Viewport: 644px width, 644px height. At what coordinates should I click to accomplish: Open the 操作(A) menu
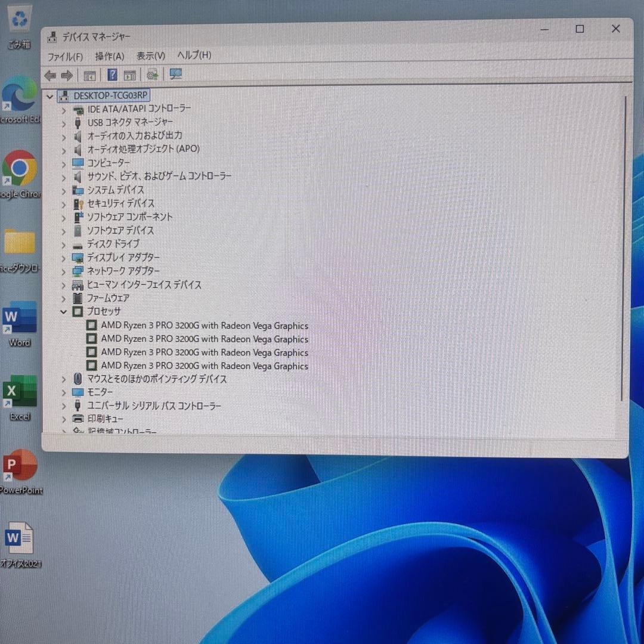tap(110, 55)
